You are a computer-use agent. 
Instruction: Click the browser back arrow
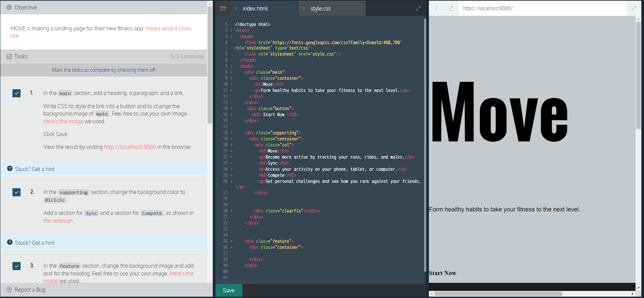point(437,8)
